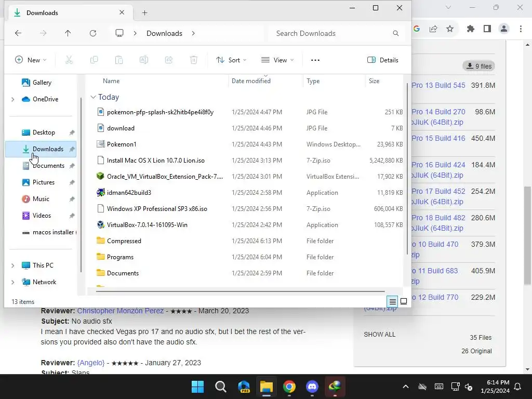Viewport: 532px width, 399px height.
Task: Open a new File Explorer tab
Action: 145,13
